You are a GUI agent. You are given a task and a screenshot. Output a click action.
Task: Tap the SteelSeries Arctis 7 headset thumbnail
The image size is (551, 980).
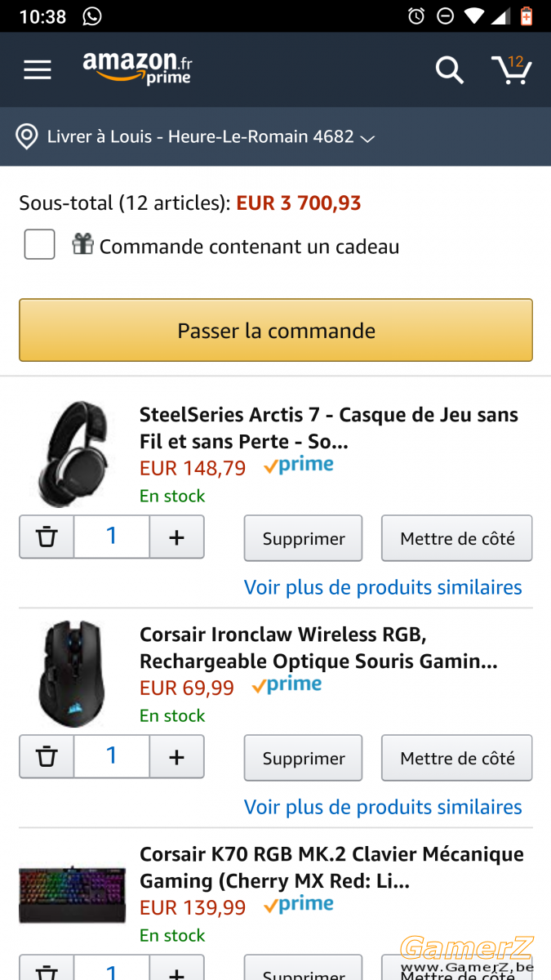pos(73,454)
